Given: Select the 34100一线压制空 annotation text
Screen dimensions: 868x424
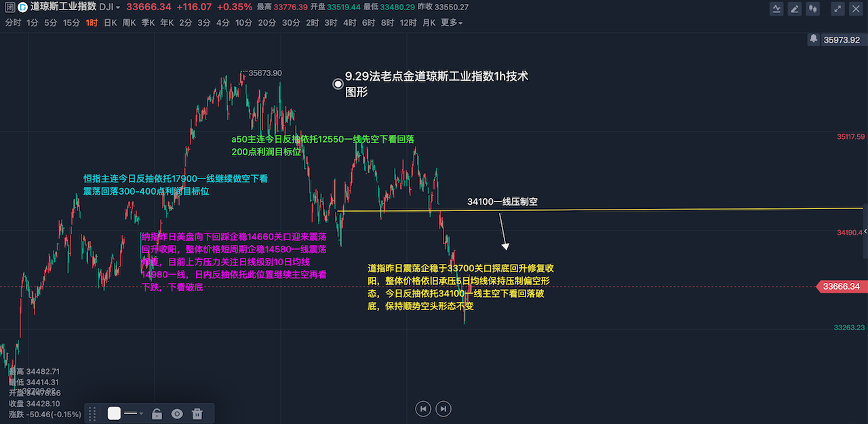Looking at the screenshot, I should point(502,202).
